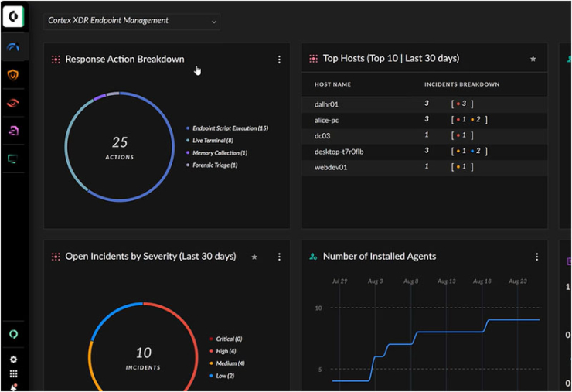Open Number of Installed Agents options menu
The width and height of the screenshot is (572, 392).
(x=537, y=257)
